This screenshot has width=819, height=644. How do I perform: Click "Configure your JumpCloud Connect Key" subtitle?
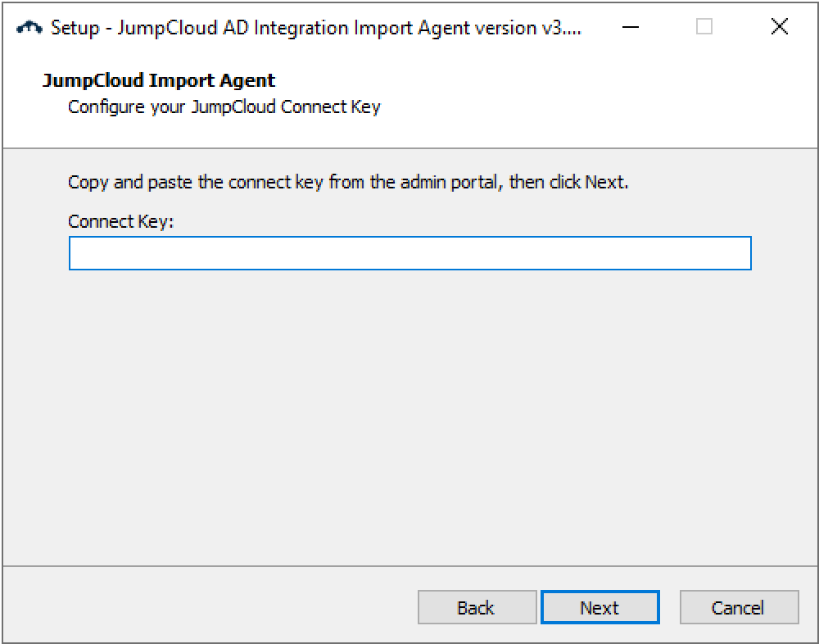tap(224, 107)
